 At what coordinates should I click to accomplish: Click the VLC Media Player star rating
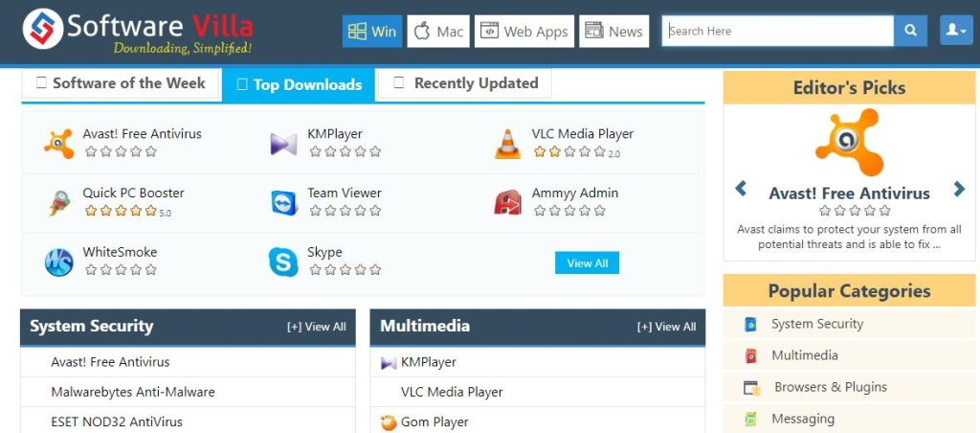click(x=570, y=151)
